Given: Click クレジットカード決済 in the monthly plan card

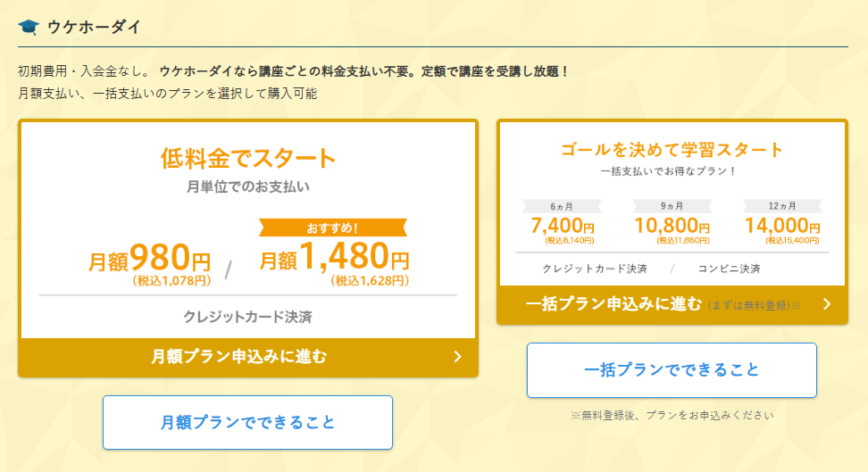Looking at the screenshot, I should point(247,317).
